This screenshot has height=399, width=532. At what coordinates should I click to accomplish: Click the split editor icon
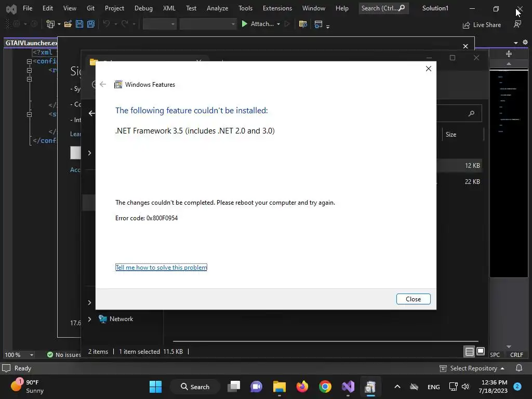pyautogui.click(x=509, y=54)
